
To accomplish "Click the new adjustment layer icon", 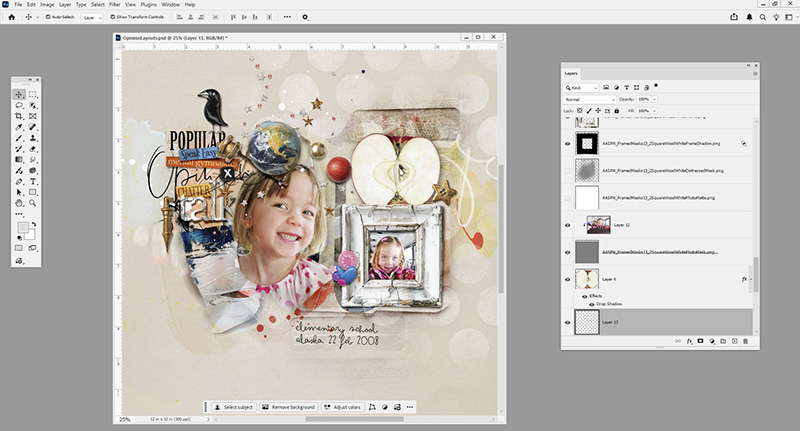I will [712, 341].
